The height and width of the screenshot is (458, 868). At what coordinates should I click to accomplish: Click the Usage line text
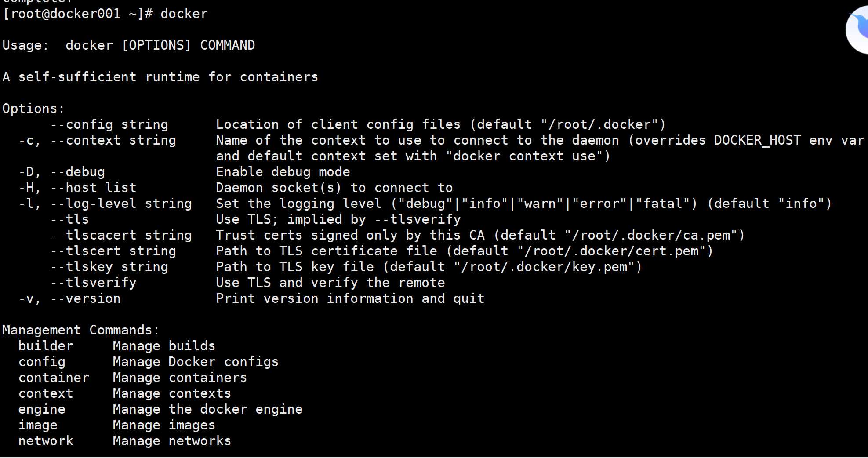pyautogui.click(x=129, y=45)
